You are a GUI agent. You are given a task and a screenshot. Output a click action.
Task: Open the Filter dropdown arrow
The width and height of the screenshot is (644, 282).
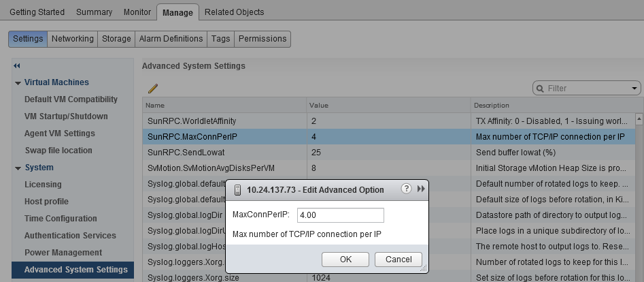[x=634, y=89]
